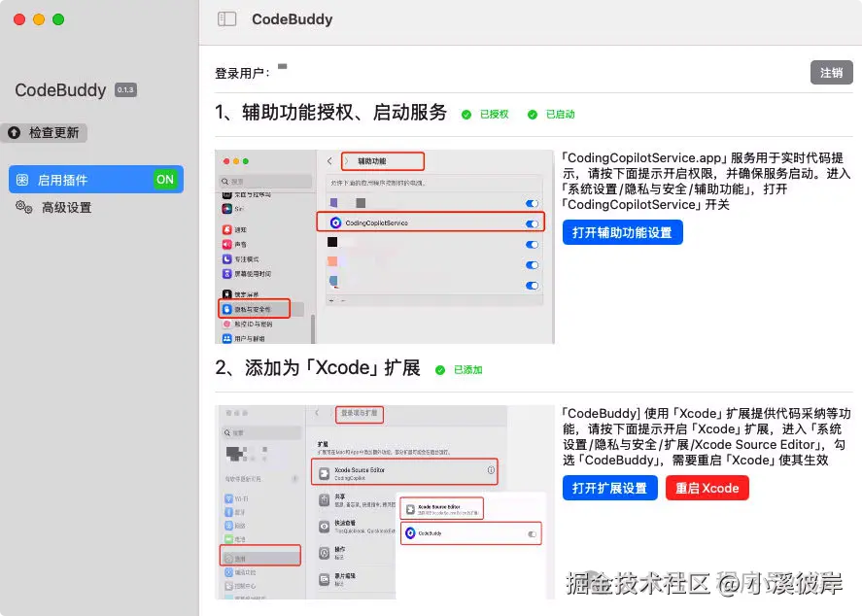Click the Siri icon in the settings sidebar screenshot

point(227,207)
